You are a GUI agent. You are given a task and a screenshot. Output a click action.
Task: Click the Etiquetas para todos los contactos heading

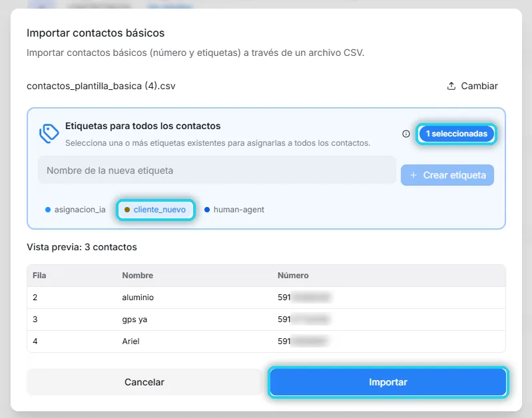point(143,126)
